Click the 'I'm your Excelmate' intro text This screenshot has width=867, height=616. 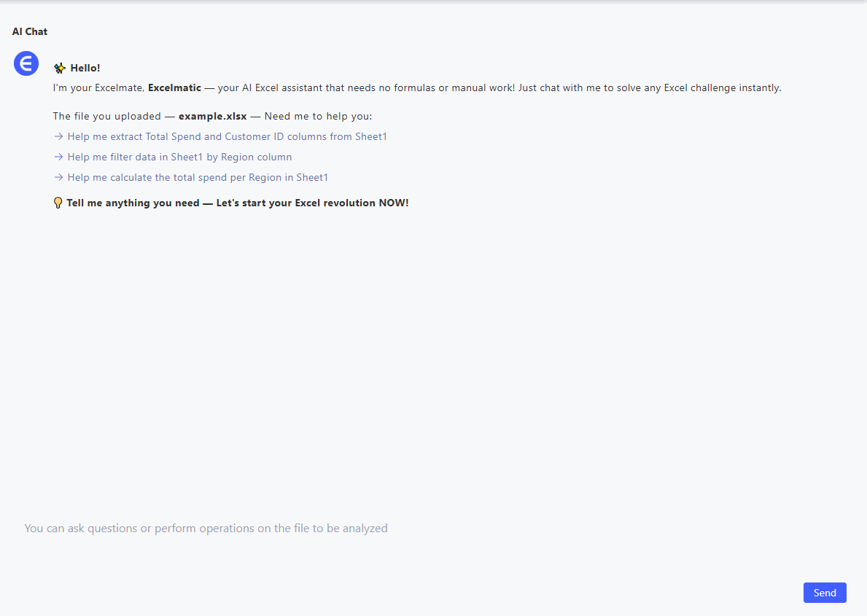click(98, 88)
